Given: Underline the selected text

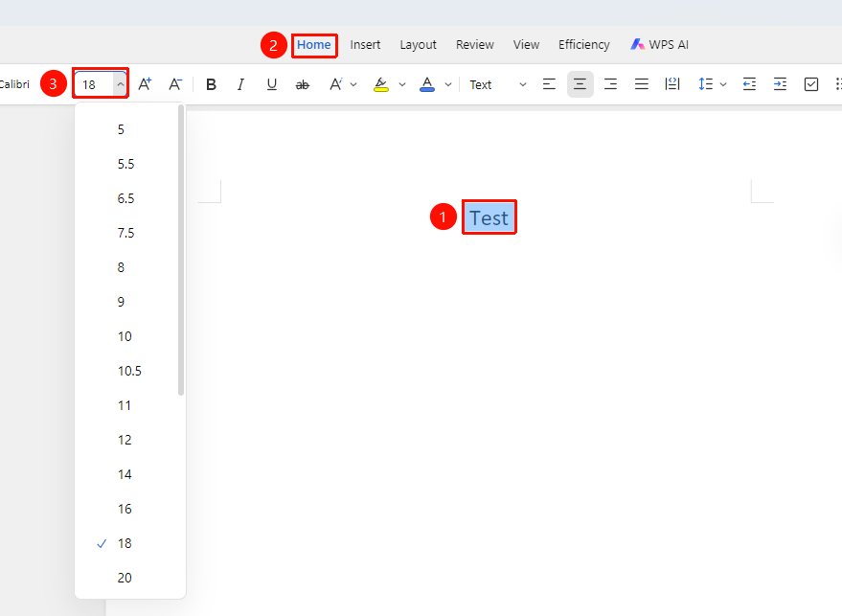Looking at the screenshot, I should pyautogui.click(x=272, y=84).
